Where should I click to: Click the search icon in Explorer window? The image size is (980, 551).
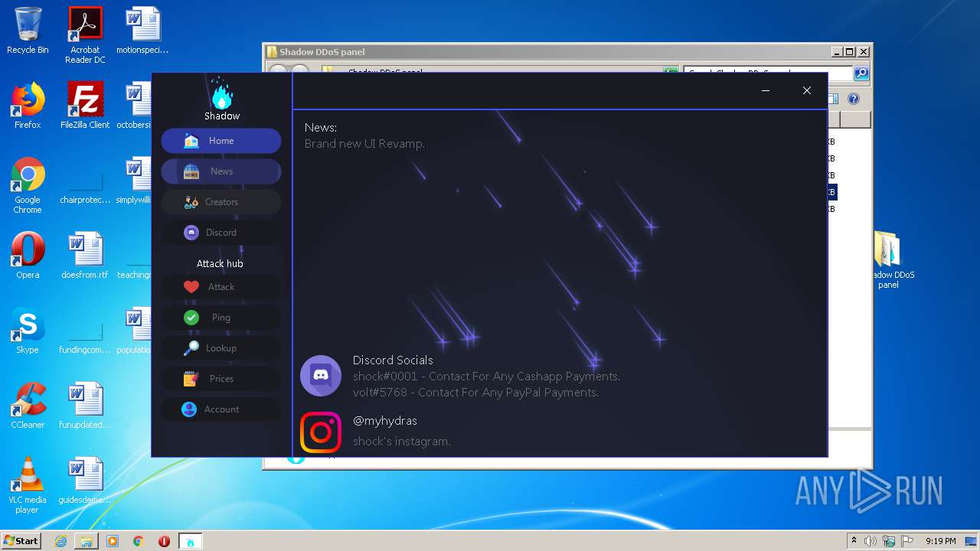coord(861,73)
